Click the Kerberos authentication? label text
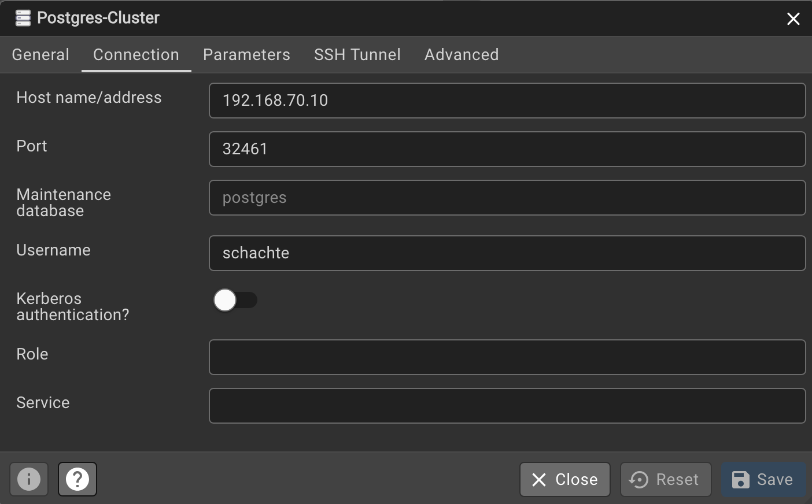 [x=72, y=306]
